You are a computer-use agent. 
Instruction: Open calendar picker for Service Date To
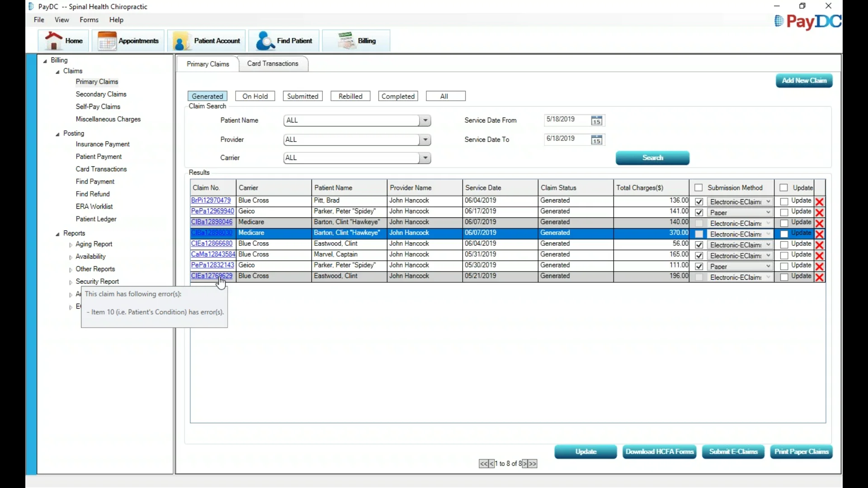point(597,140)
